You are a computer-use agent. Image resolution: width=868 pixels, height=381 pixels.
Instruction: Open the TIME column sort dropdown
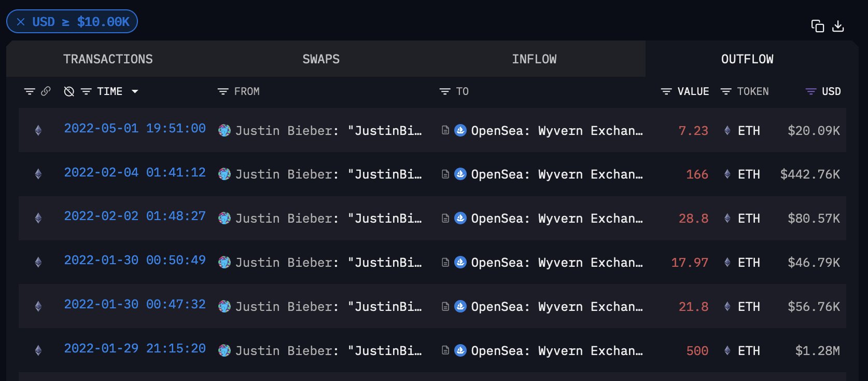coord(135,91)
